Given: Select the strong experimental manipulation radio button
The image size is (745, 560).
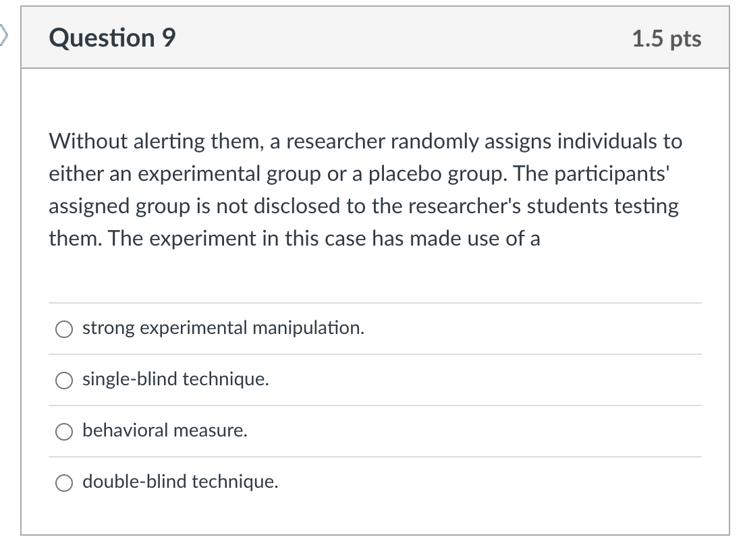Looking at the screenshot, I should point(64,329).
